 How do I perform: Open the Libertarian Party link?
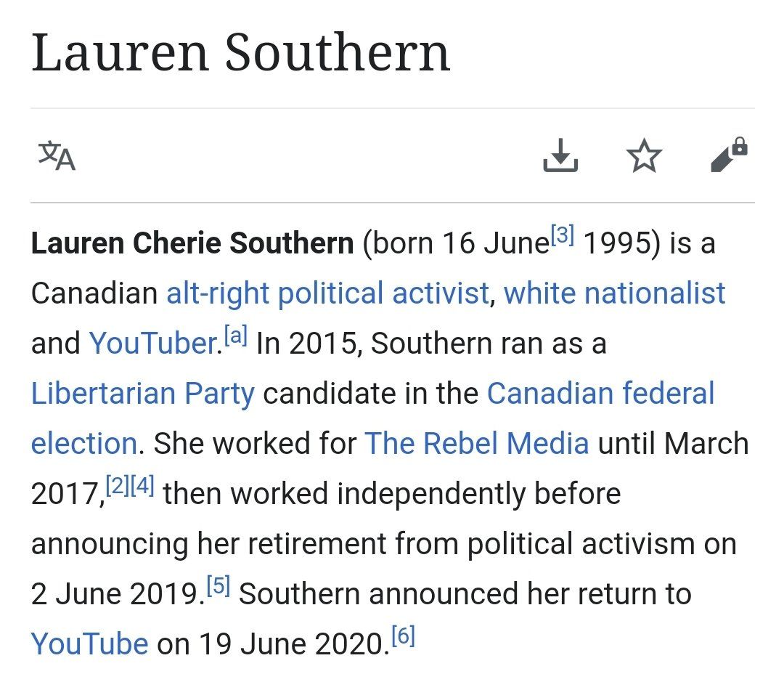point(142,394)
